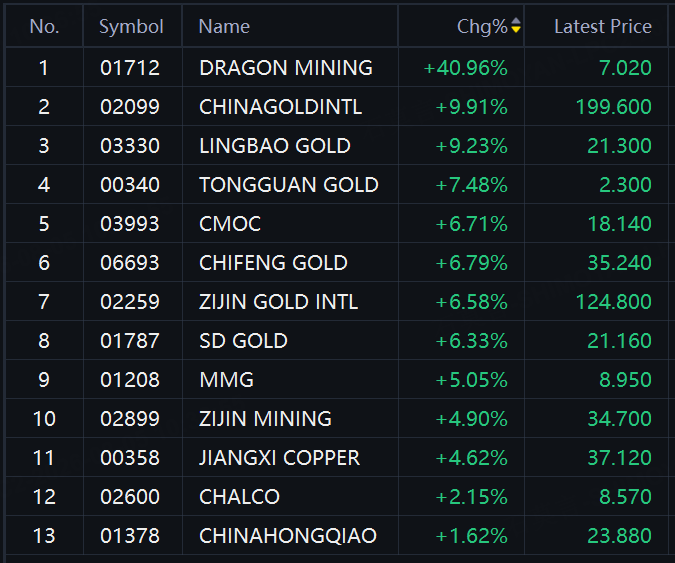Image resolution: width=675 pixels, height=563 pixels.
Task: Click the No. column header
Action: coord(44,27)
